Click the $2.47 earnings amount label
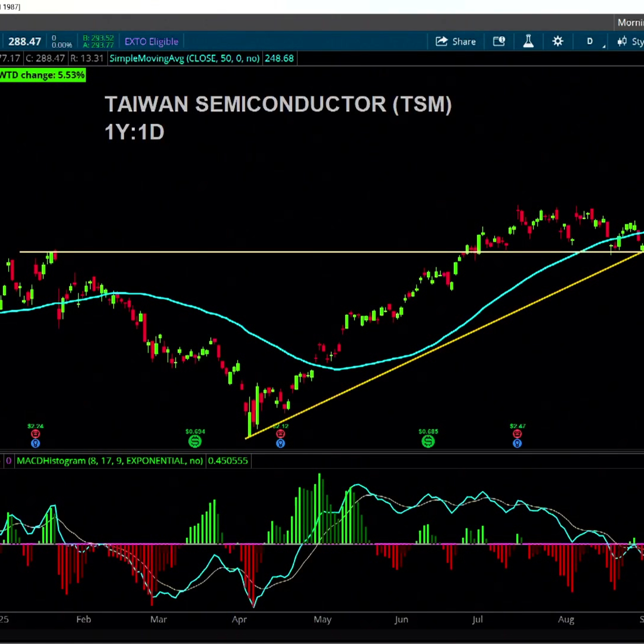644x644 pixels. [x=518, y=426]
